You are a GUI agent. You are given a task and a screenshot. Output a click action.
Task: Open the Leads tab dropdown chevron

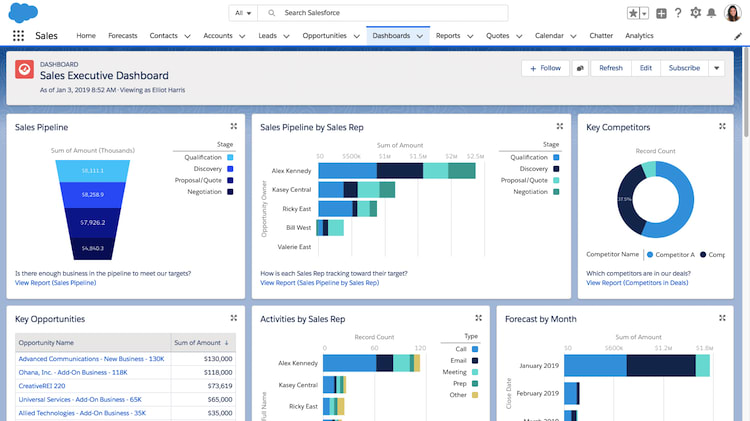point(286,36)
